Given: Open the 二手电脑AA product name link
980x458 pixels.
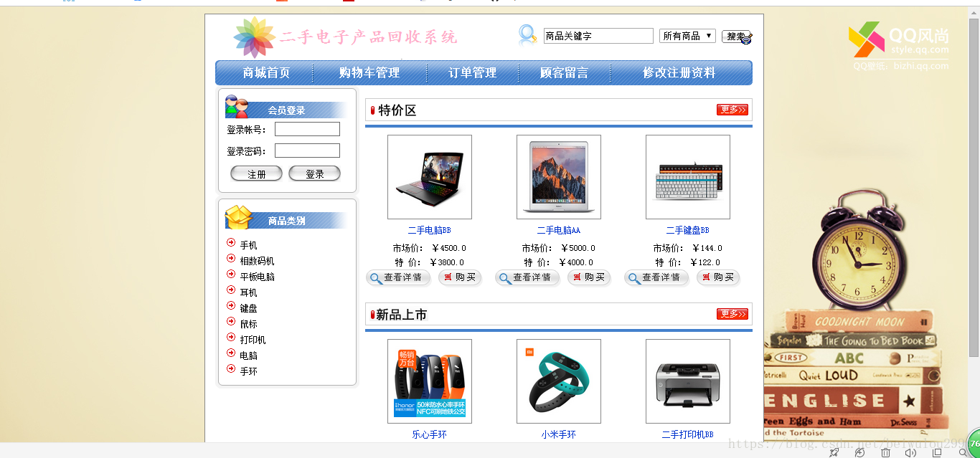Looking at the screenshot, I should click(x=559, y=231).
